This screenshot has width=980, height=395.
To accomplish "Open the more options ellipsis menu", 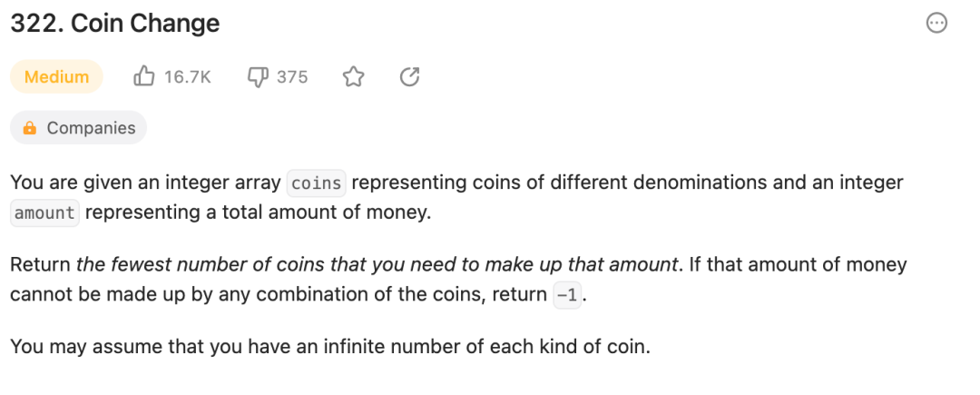I will coord(936,24).
